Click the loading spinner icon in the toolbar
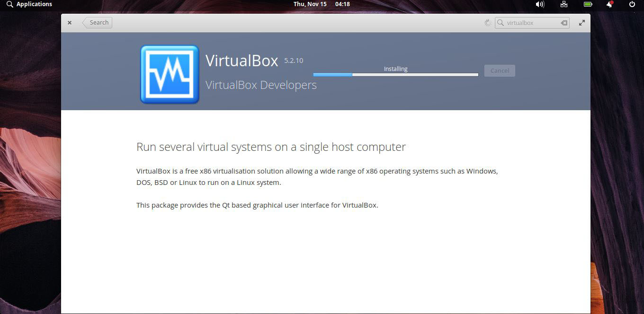This screenshot has height=314, width=644. pyautogui.click(x=487, y=22)
